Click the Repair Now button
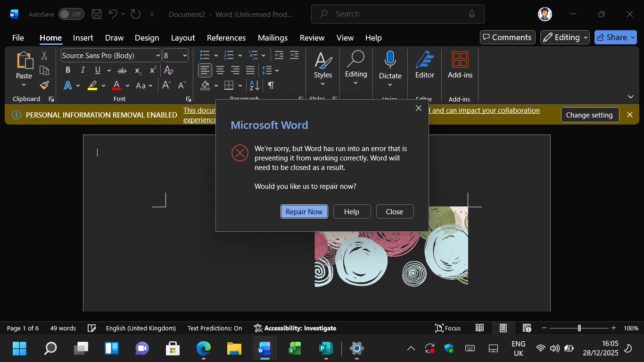This screenshot has width=644, height=362. click(x=304, y=211)
